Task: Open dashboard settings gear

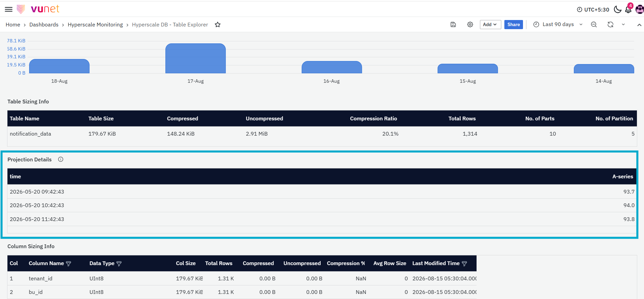Action: tap(470, 24)
